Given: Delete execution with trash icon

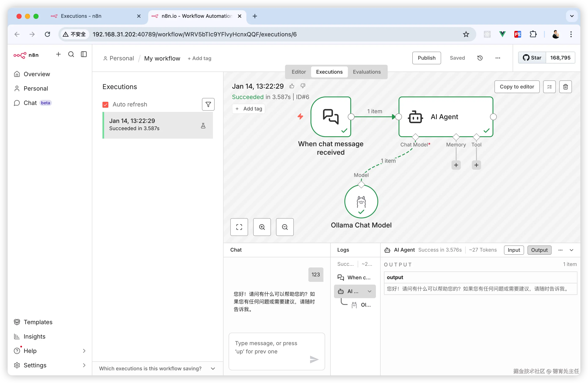Looking at the screenshot, I should point(565,87).
